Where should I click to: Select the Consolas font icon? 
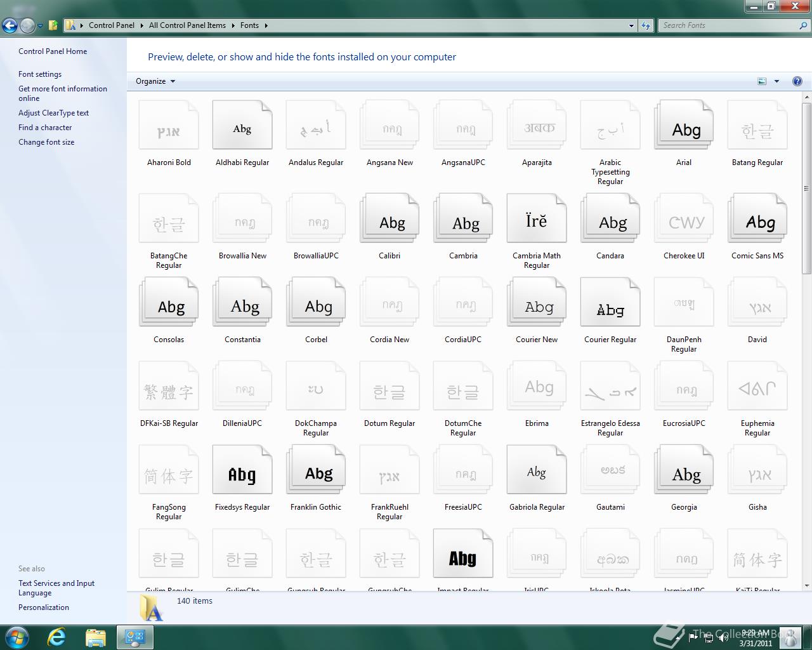click(x=169, y=303)
